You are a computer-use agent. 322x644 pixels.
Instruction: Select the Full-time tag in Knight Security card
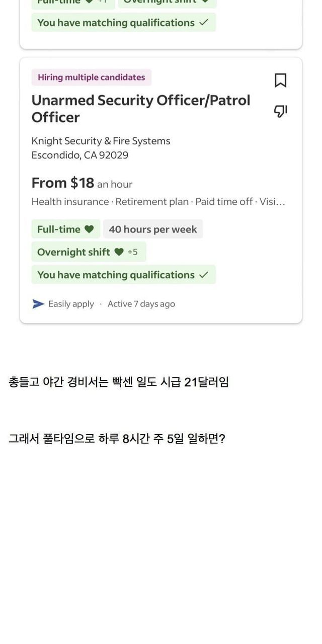pos(65,229)
